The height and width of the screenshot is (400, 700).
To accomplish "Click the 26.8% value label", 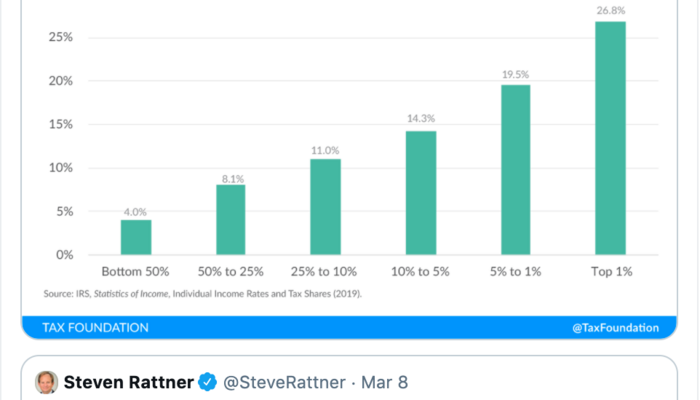I will [610, 12].
